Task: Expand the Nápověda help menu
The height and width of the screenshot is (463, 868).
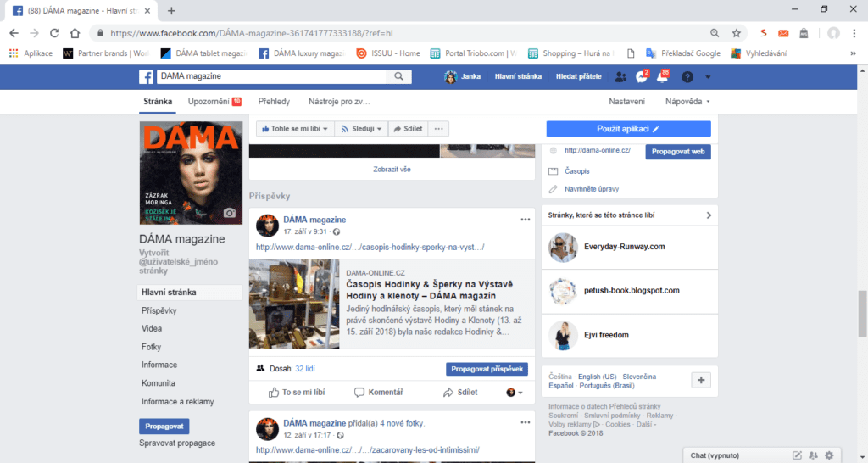Action: click(687, 102)
